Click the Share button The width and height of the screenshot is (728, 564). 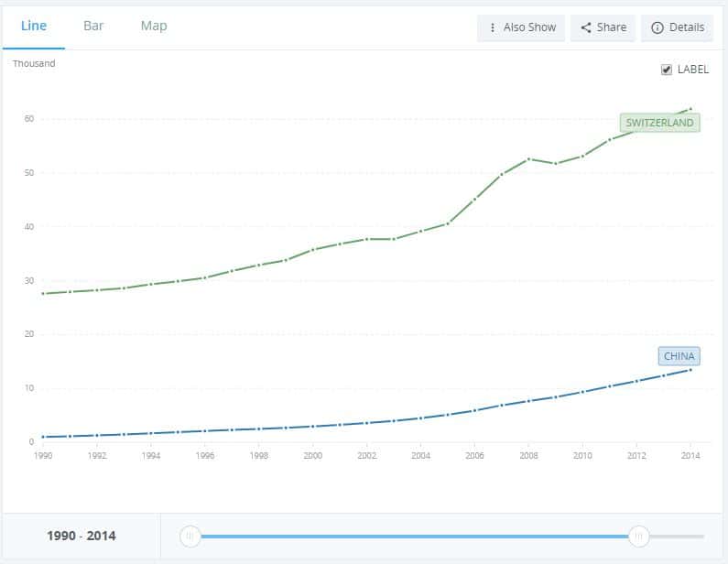603,27
